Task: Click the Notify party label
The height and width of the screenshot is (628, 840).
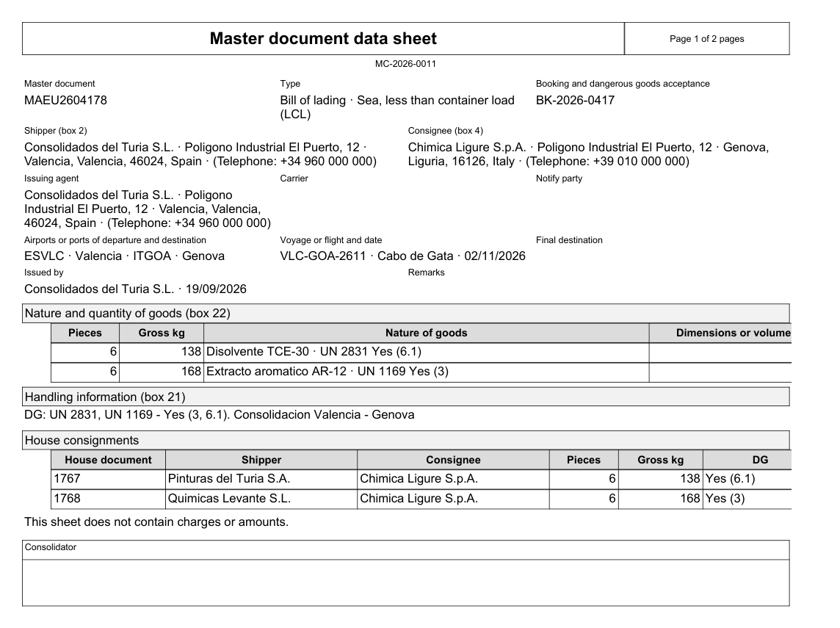Action: 559,178
